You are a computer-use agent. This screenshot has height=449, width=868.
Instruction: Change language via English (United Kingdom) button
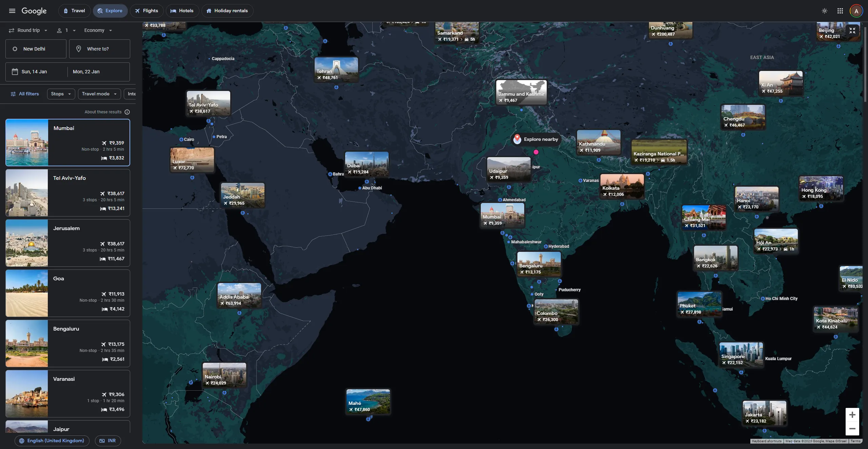click(x=52, y=441)
